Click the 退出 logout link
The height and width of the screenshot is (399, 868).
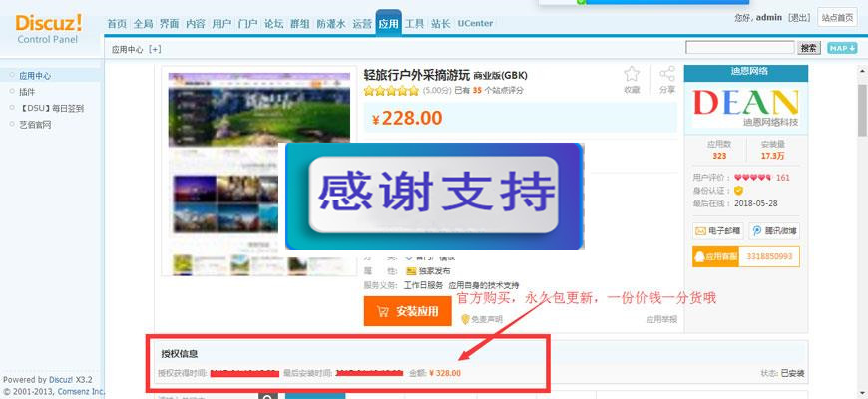798,18
